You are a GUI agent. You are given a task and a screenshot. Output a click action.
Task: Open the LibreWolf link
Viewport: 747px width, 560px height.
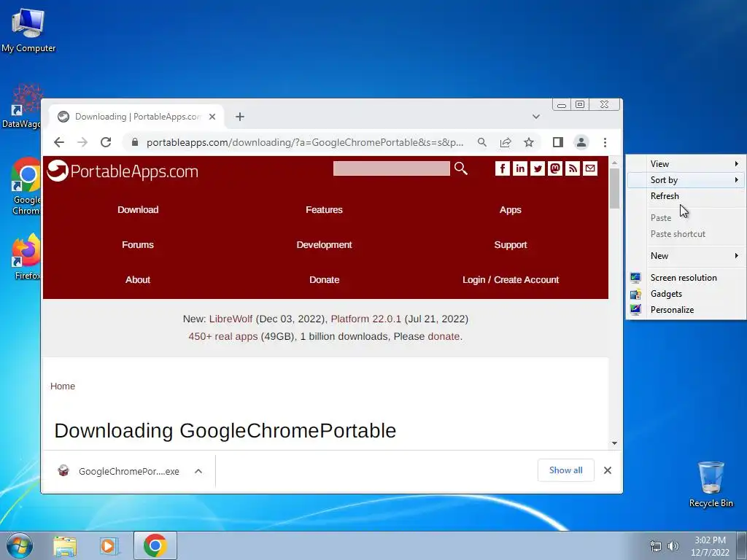231,319
